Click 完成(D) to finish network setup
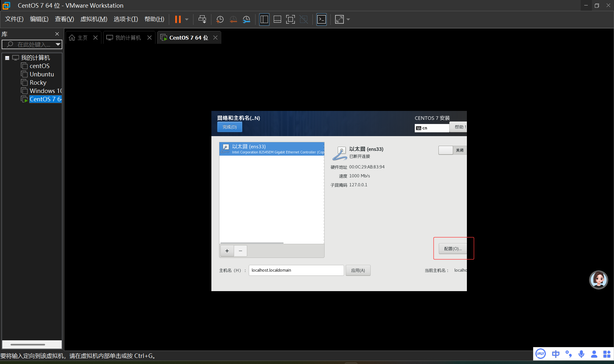614x364 pixels. pyautogui.click(x=230, y=127)
